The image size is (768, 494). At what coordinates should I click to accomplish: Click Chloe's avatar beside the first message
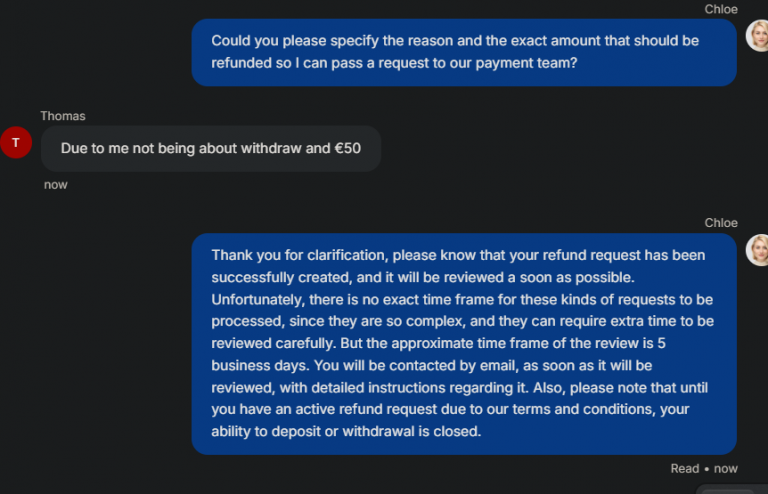(757, 37)
